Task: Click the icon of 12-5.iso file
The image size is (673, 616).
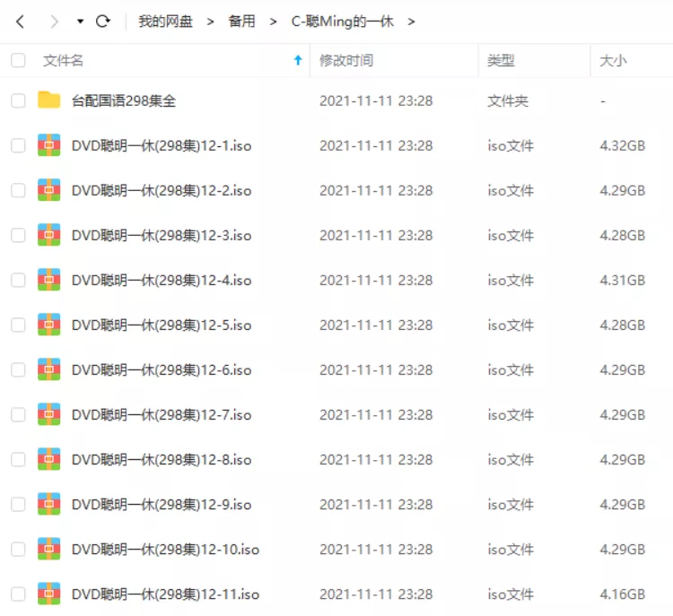Action: pos(49,325)
